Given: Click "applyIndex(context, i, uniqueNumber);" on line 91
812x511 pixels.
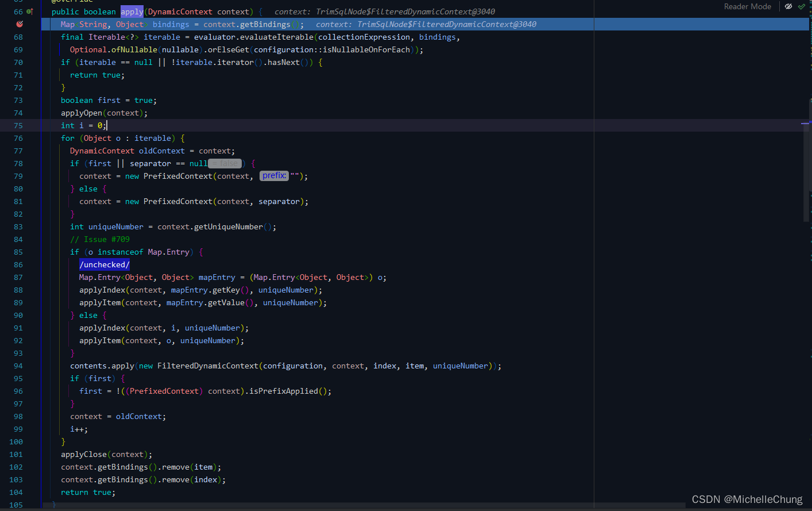Looking at the screenshot, I should 164,328.
